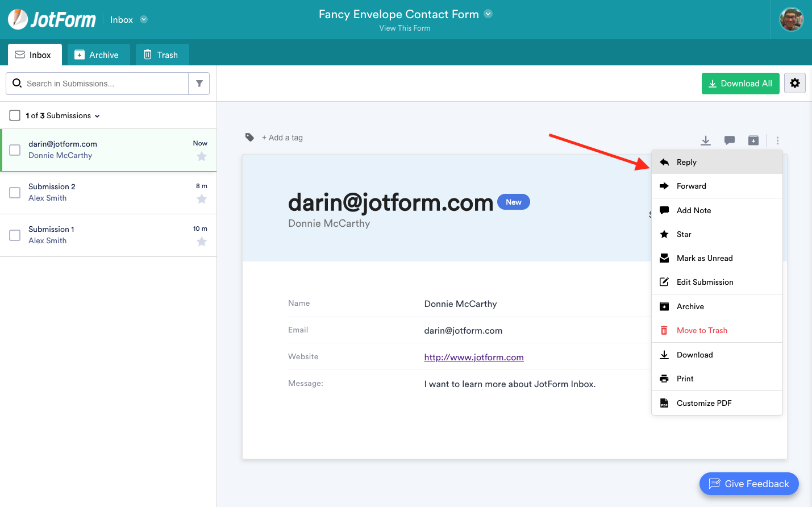
Task: Star the Submission 2 row
Action: pos(202,199)
